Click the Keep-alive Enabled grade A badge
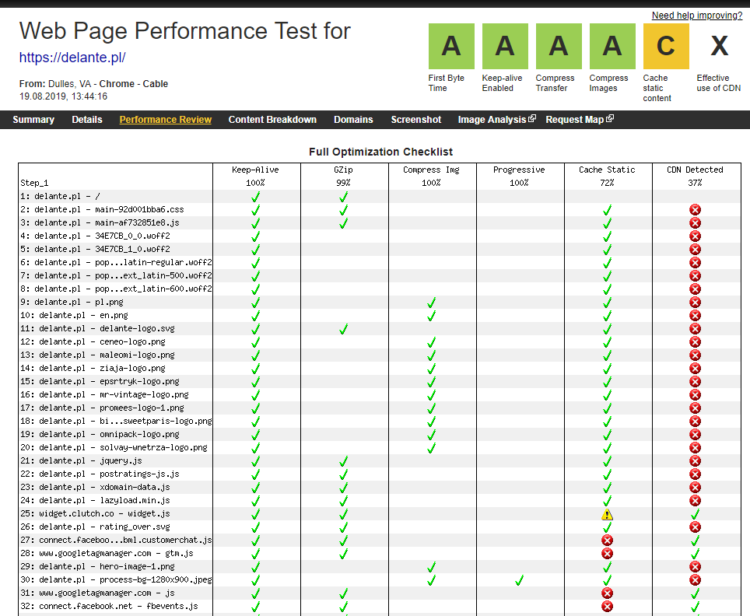The width and height of the screenshot is (750, 616). click(504, 46)
